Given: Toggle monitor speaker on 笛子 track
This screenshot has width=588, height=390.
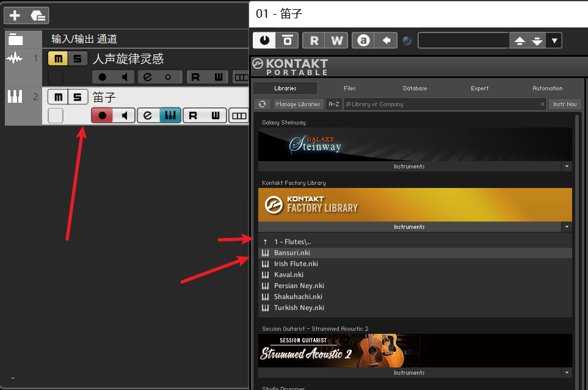Looking at the screenshot, I should pyautogui.click(x=125, y=115).
